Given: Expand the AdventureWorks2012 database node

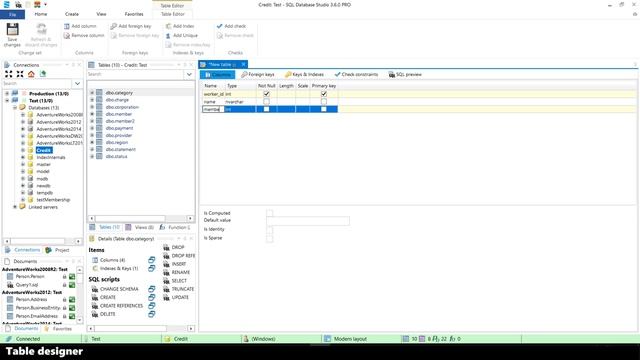Looking at the screenshot, I should 23,122.
